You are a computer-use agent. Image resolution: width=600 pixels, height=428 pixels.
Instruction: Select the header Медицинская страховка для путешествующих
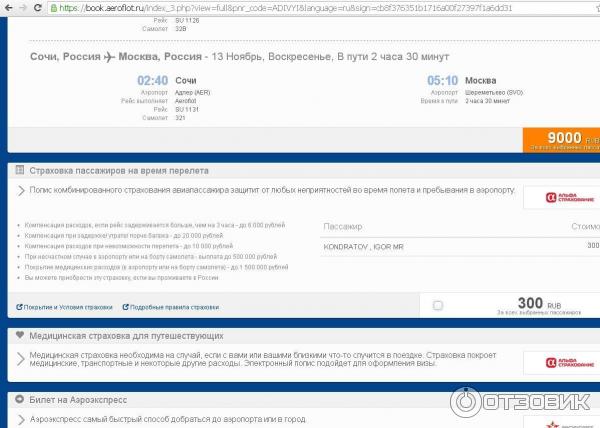(x=126, y=336)
